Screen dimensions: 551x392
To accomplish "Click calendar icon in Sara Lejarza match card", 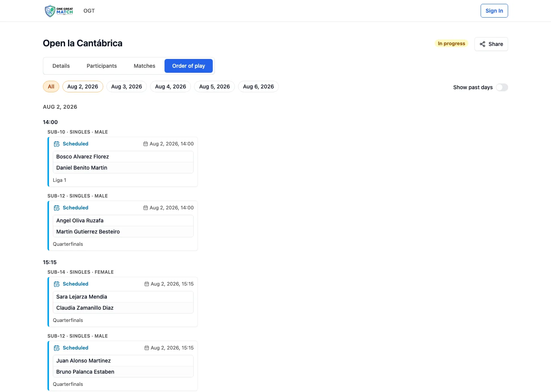I will tap(147, 284).
